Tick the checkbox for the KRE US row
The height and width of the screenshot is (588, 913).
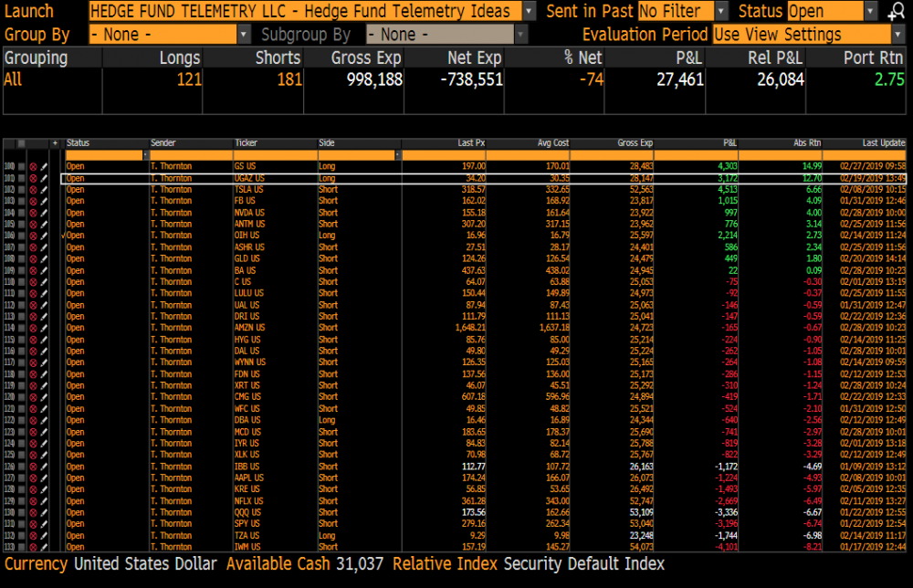[x=22, y=489]
